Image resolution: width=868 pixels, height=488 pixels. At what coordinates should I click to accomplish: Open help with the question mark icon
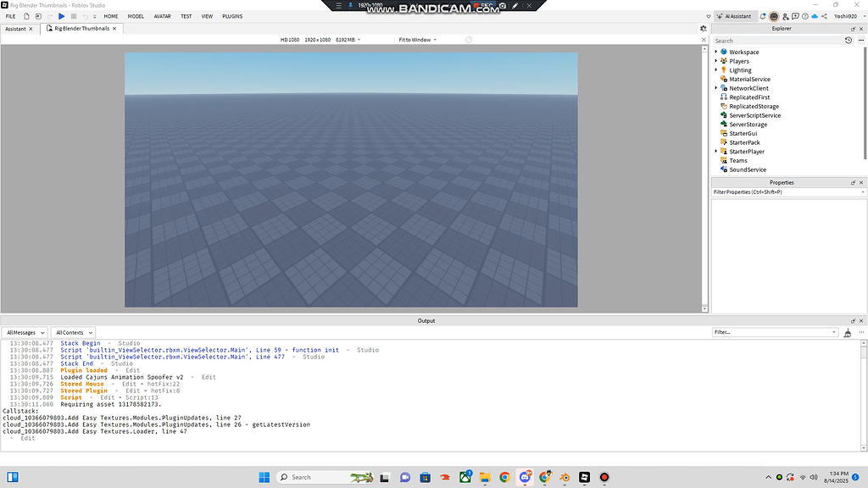[805, 16]
